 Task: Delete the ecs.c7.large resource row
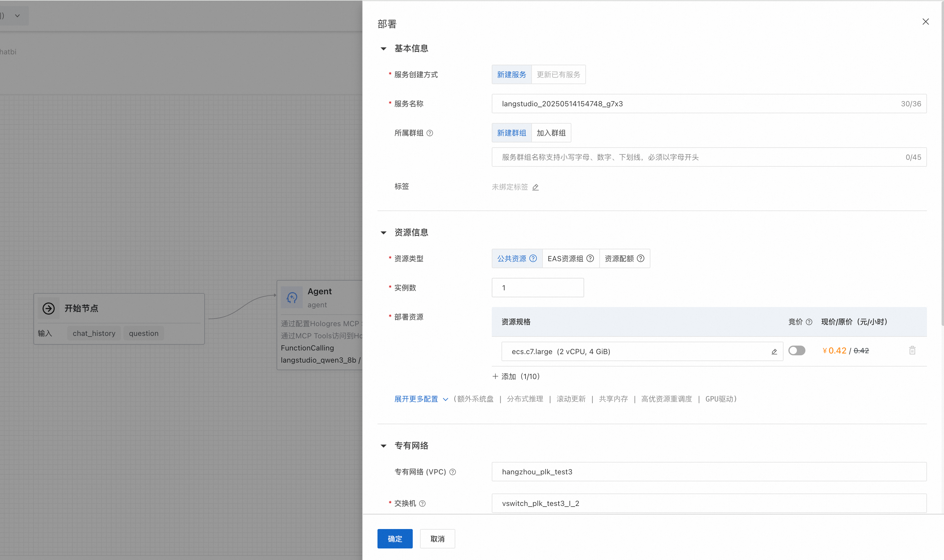pos(912,350)
